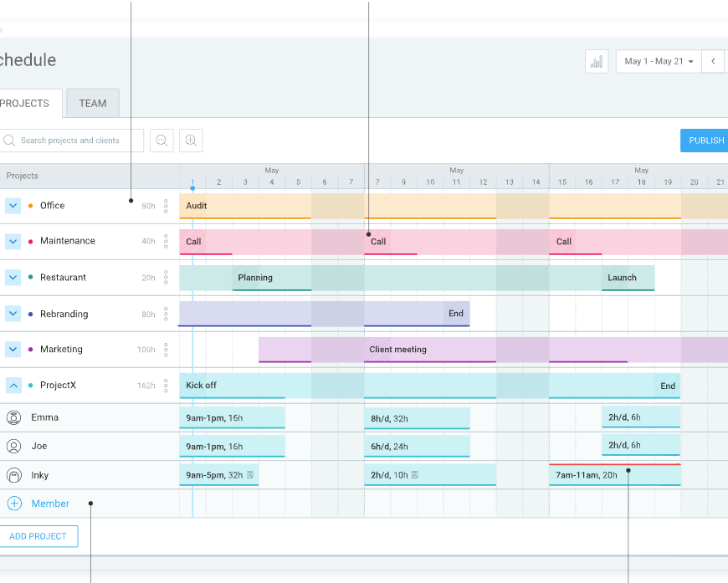
Task: Select the Client meeting milestone on Marketing
Action: [397, 350]
